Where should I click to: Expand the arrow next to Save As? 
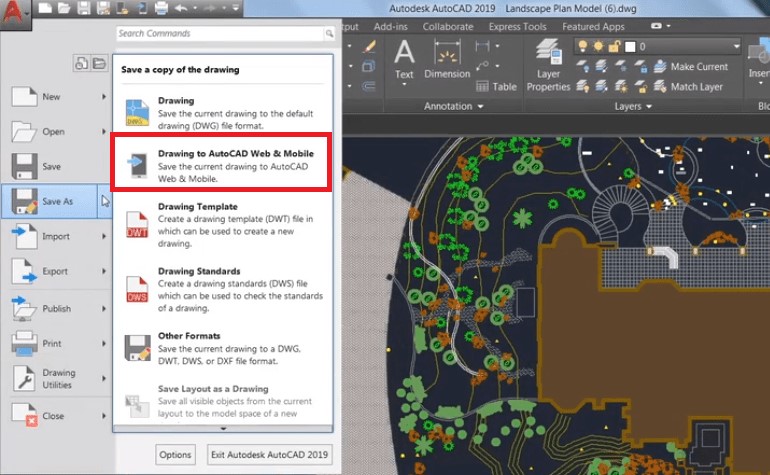pos(105,201)
